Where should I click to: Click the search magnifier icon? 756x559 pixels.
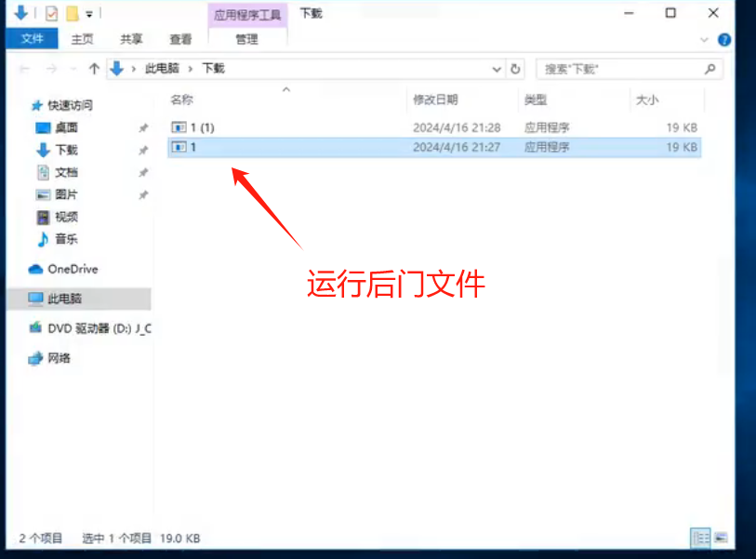pos(710,69)
